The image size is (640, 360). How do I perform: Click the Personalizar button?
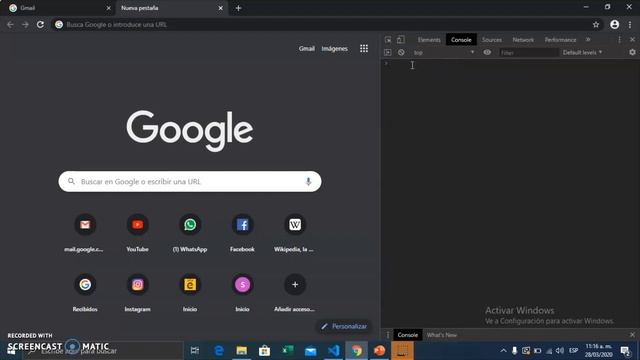[344, 326]
